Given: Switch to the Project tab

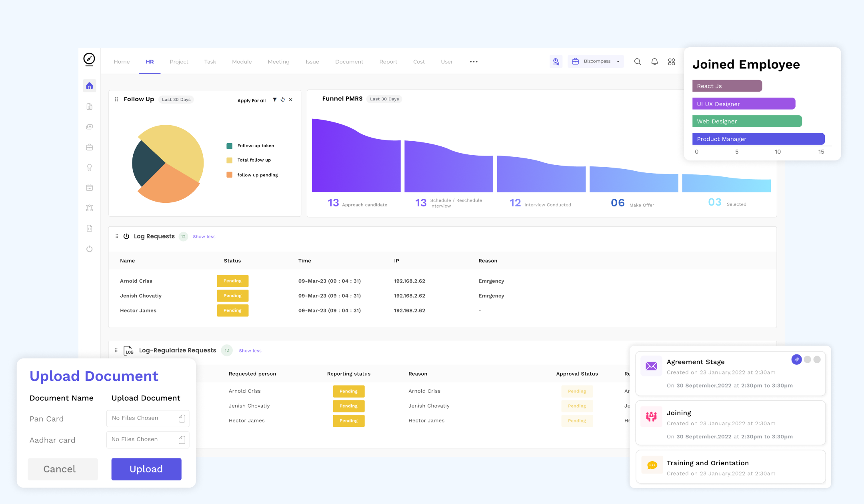Looking at the screenshot, I should pyautogui.click(x=179, y=62).
